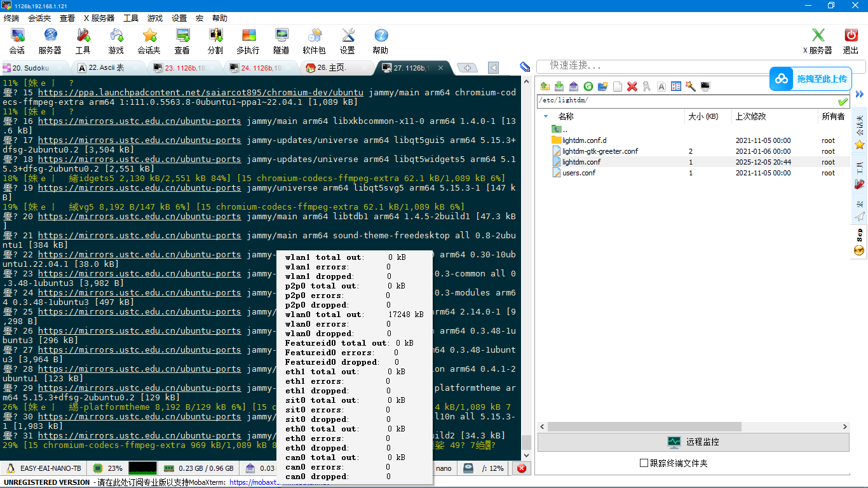Open the 查看 menu
868x488 pixels.
pyautogui.click(x=67, y=18)
